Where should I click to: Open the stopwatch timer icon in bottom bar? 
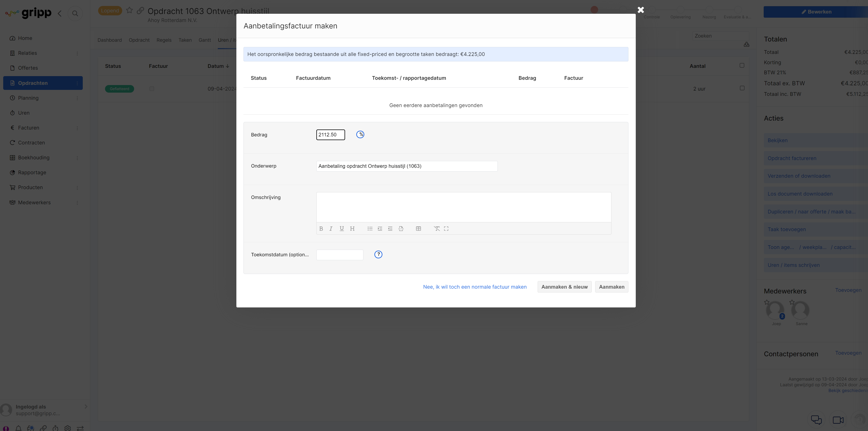pyautogui.click(x=55, y=428)
